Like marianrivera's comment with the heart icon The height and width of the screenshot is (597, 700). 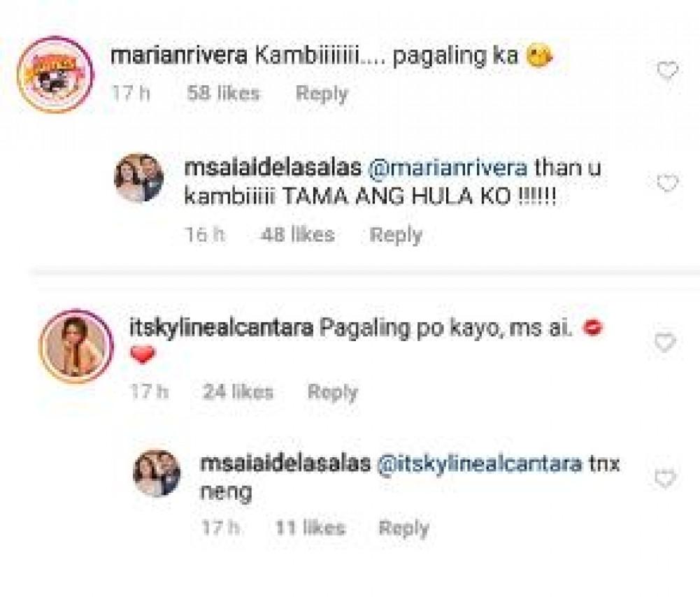(x=667, y=71)
